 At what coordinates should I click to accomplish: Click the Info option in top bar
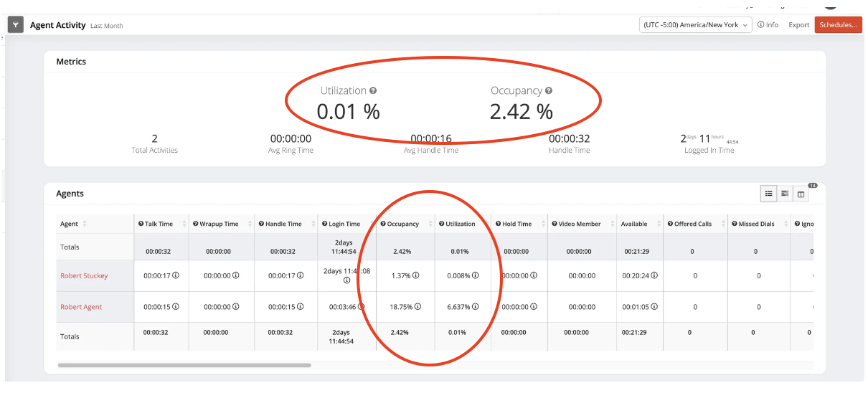[x=768, y=25]
